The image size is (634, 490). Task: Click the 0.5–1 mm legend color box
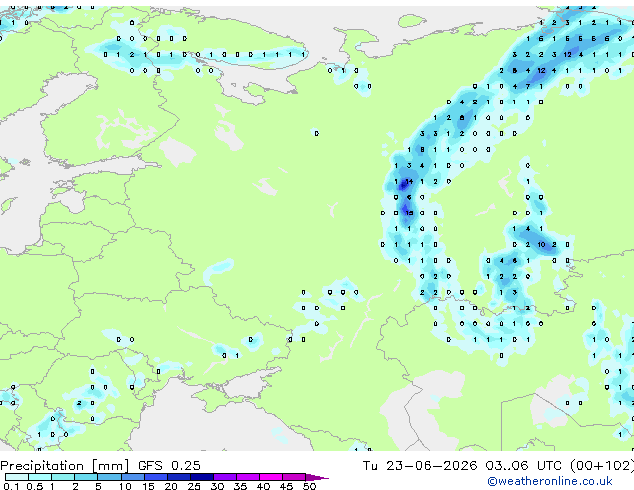(x=40, y=477)
